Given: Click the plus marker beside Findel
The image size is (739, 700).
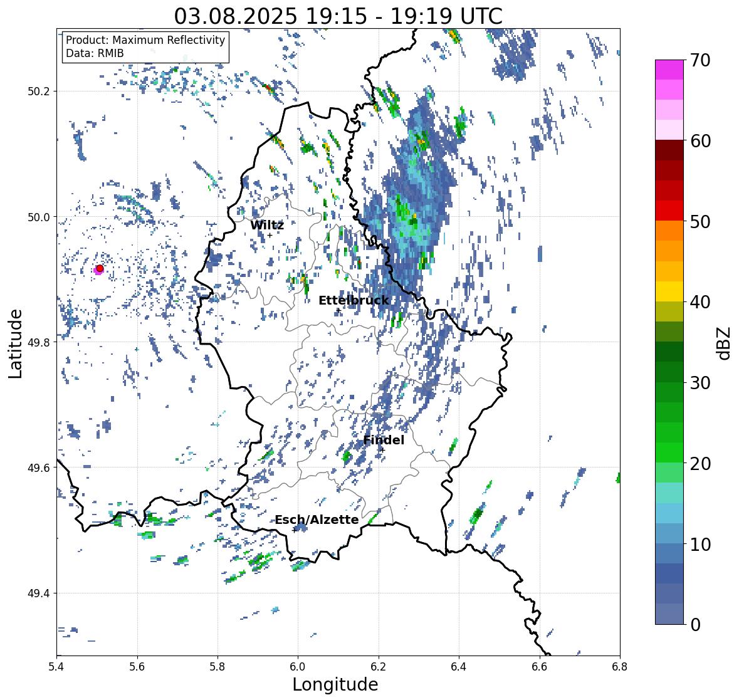Looking at the screenshot, I should pos(382,451).
